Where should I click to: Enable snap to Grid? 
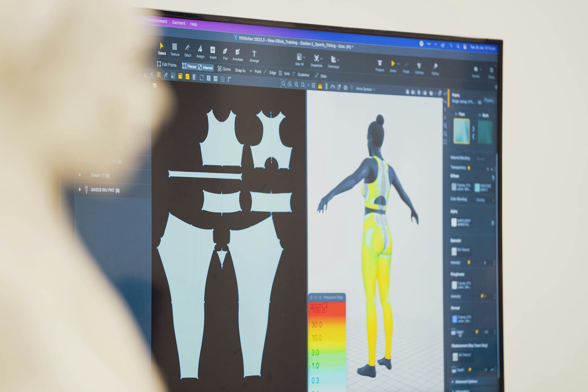coord(284,74)
